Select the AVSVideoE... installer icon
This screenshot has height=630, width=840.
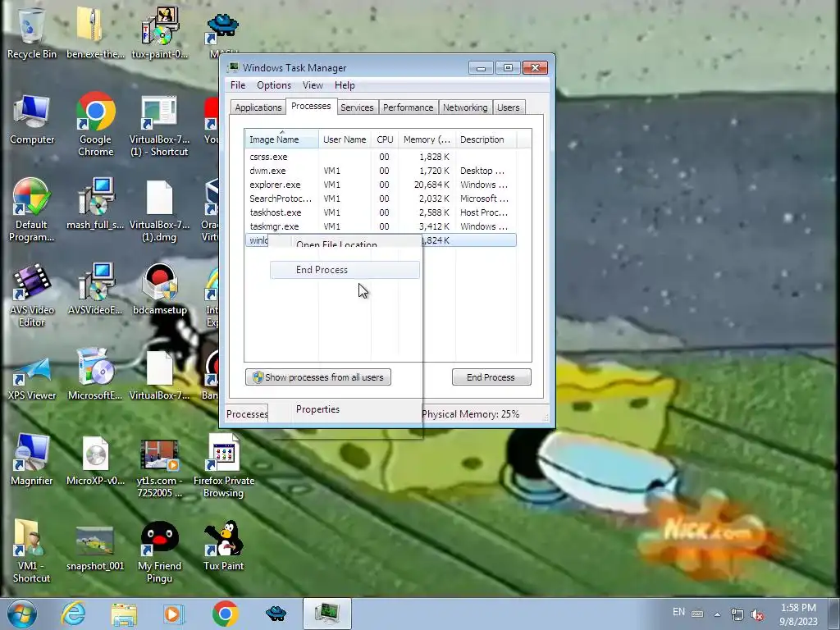95,290
